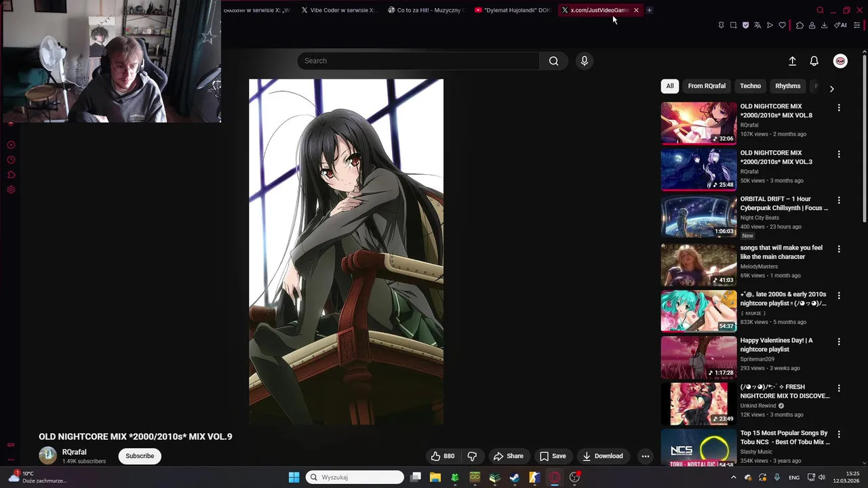
Task: Click the tab search magnifier in title bar
Action: tap(820, 10)
